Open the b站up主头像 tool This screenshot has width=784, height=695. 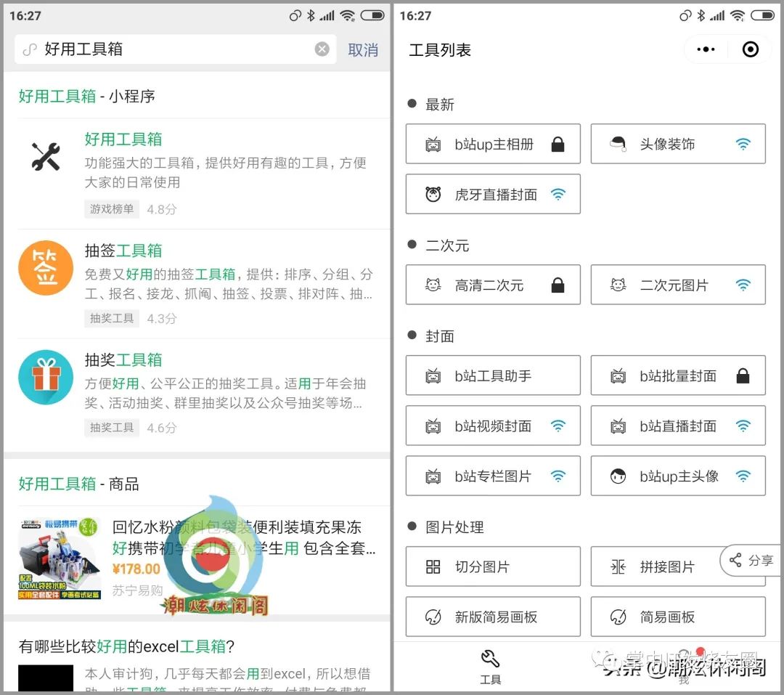(678, 476)
